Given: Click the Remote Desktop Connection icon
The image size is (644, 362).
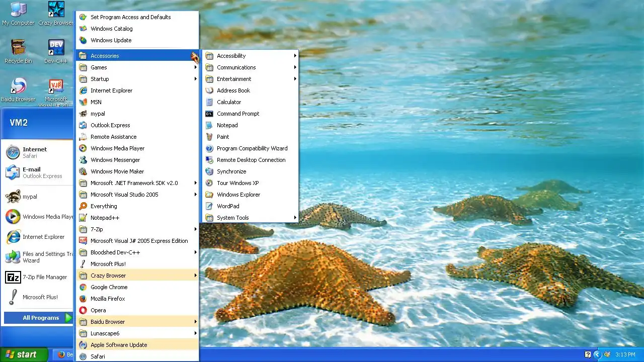Looking at the screenshot, I should tap(209, 160).
